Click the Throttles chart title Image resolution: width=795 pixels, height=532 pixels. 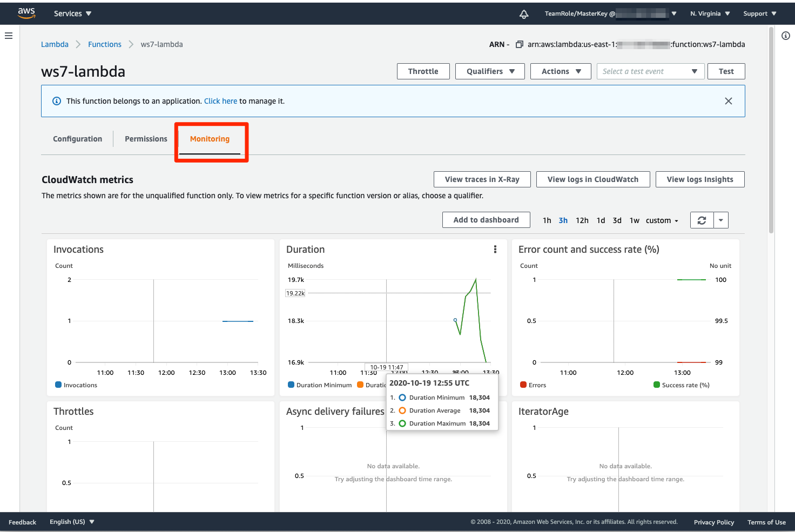(73, 412)
